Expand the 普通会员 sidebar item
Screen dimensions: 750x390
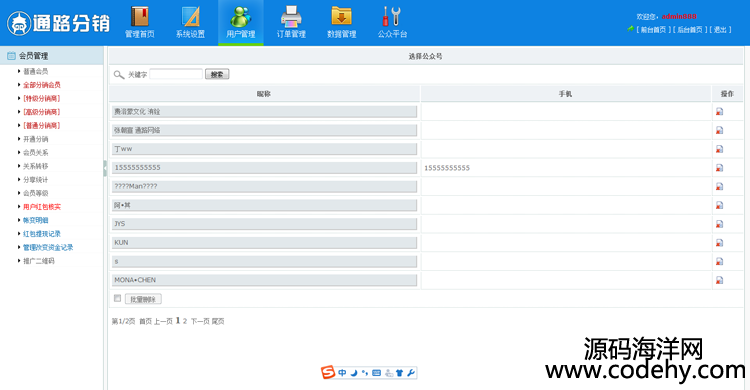[35, 71]
